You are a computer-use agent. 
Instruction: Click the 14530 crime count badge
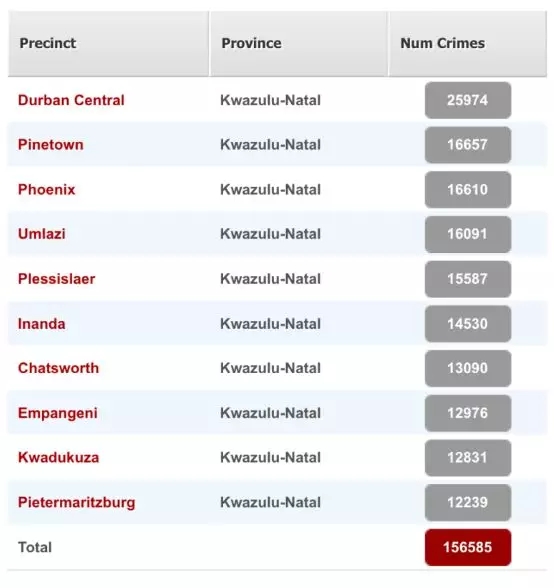pyautogui.click(x=468, y=324)
